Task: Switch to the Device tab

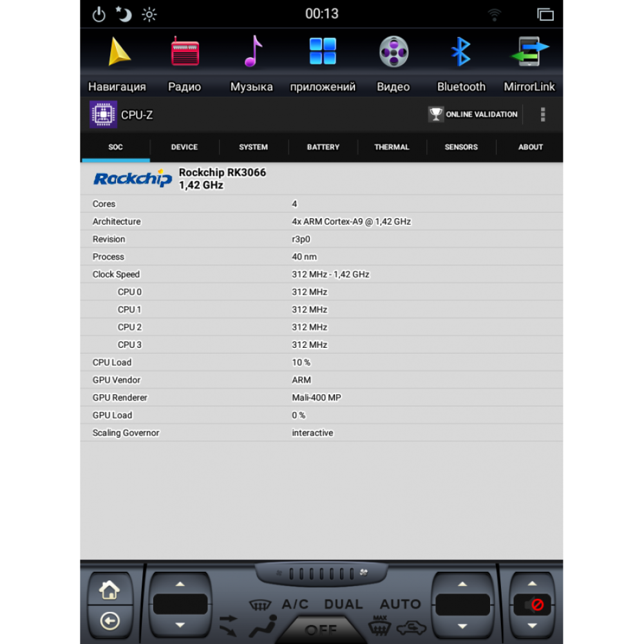Action: click(184, 147)
